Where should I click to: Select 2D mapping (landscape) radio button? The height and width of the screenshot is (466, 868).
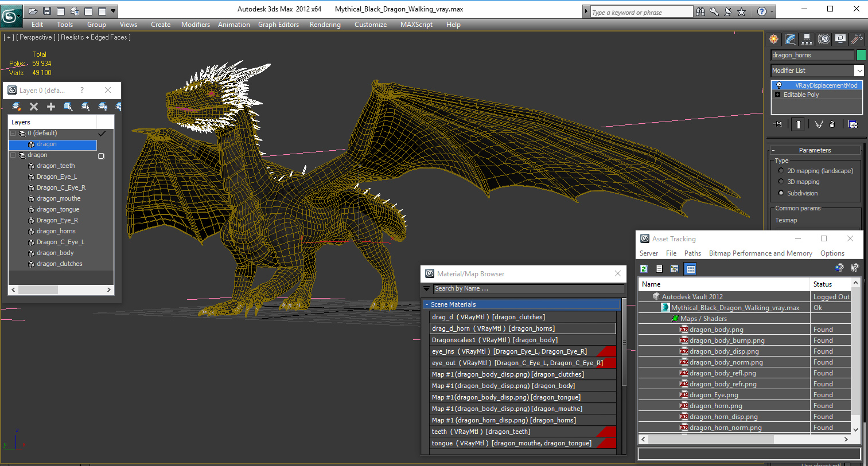(x=781, y=171)
